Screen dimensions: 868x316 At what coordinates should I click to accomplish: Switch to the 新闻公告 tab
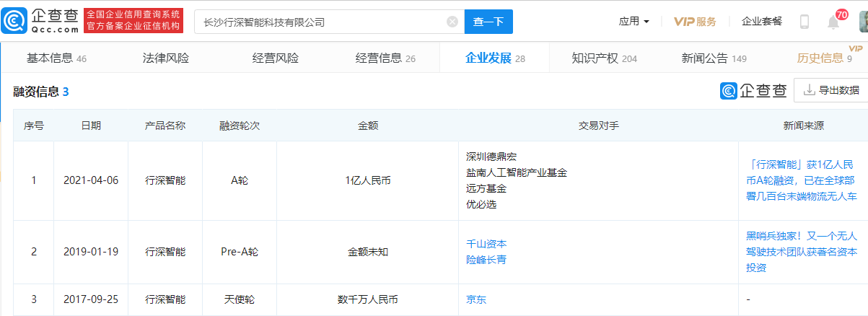point(714,58)
